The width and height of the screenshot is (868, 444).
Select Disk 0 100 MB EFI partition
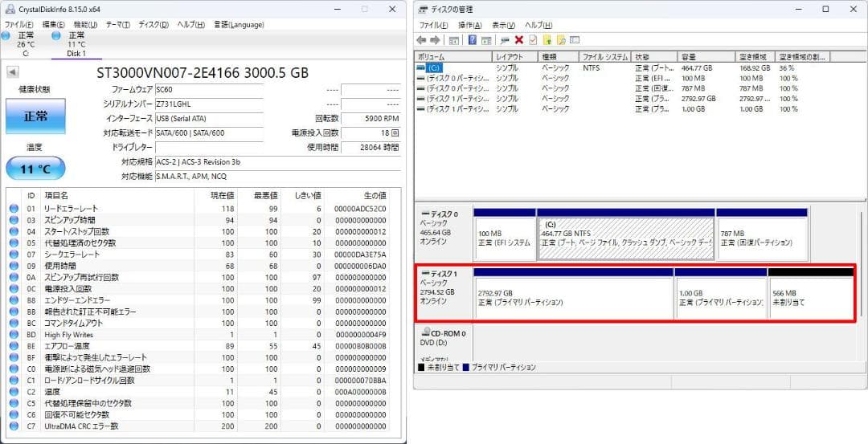505,234
